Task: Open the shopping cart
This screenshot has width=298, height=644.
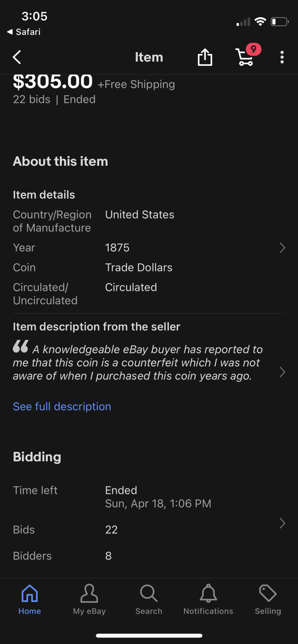Action: (x=245, y=58)
